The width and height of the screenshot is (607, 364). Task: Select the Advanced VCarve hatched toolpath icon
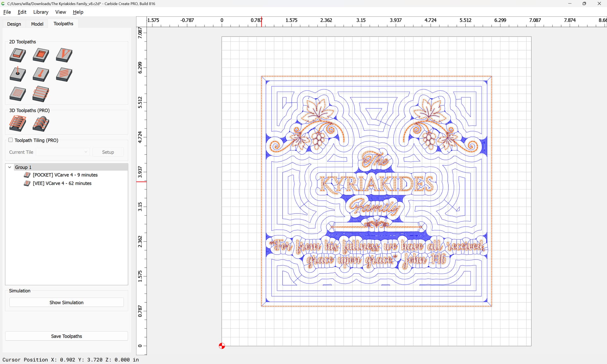pyautogui.click(x=18, y=94)
